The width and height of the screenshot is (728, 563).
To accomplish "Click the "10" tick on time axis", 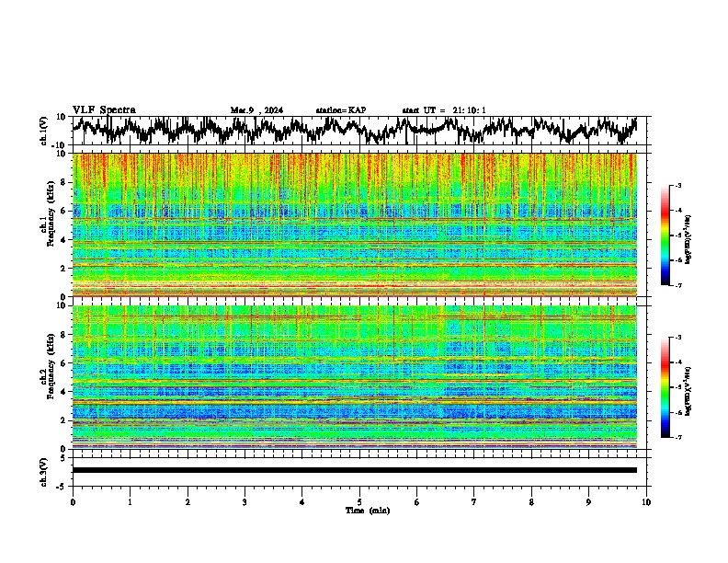I will [x=646, y=502].
